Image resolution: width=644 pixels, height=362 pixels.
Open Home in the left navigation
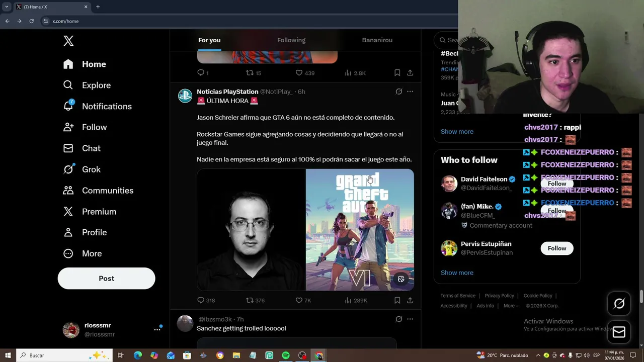pos(85,64)
